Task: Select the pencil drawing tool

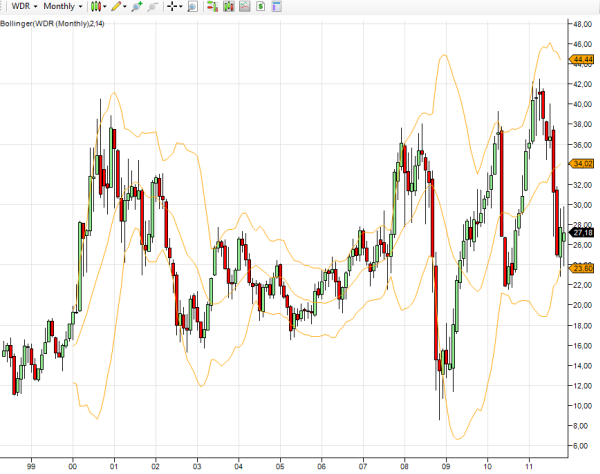Action: [x=116, y=6]
